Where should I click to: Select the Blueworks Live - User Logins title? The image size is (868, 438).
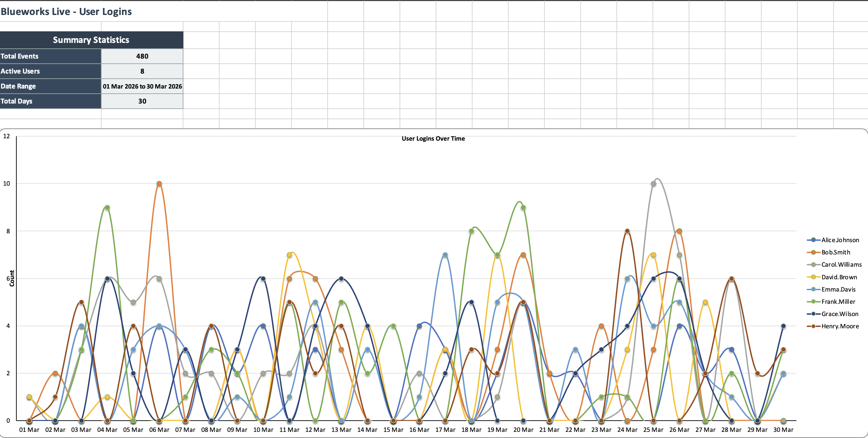[66, 12]
